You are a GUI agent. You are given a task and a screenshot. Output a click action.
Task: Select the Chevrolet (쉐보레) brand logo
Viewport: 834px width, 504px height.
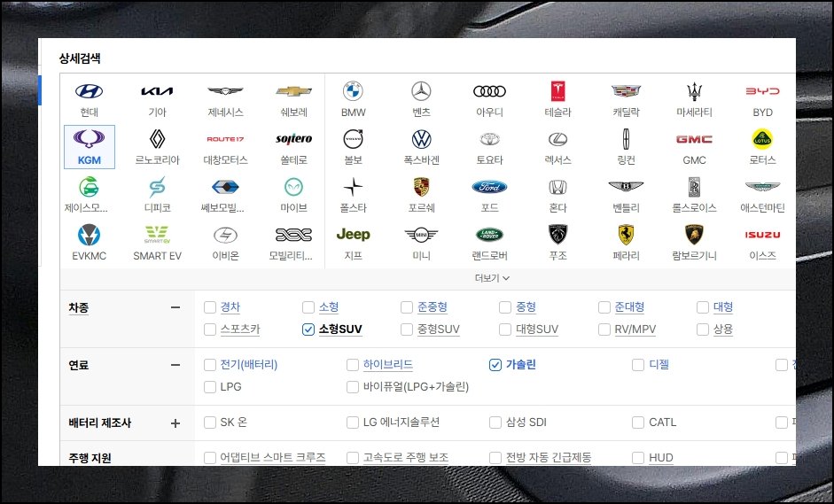click(293, 91)
